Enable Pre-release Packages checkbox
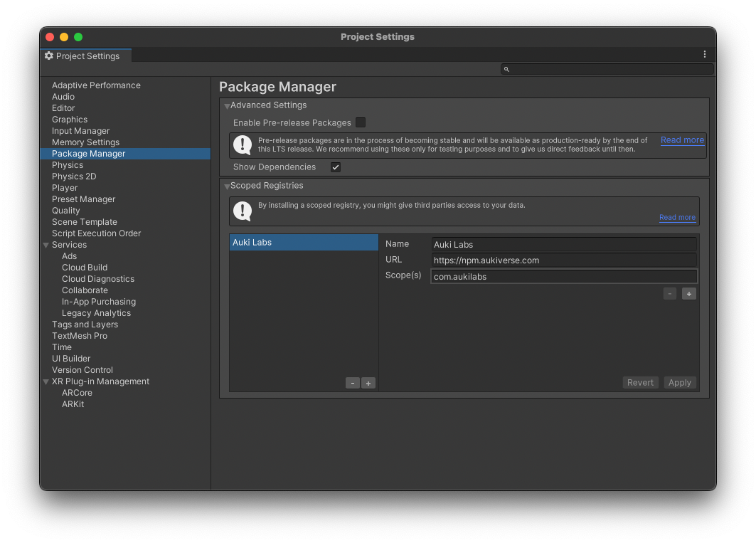Image resolution: width=756 pixels, height=543 pixels. click(360, 122)
